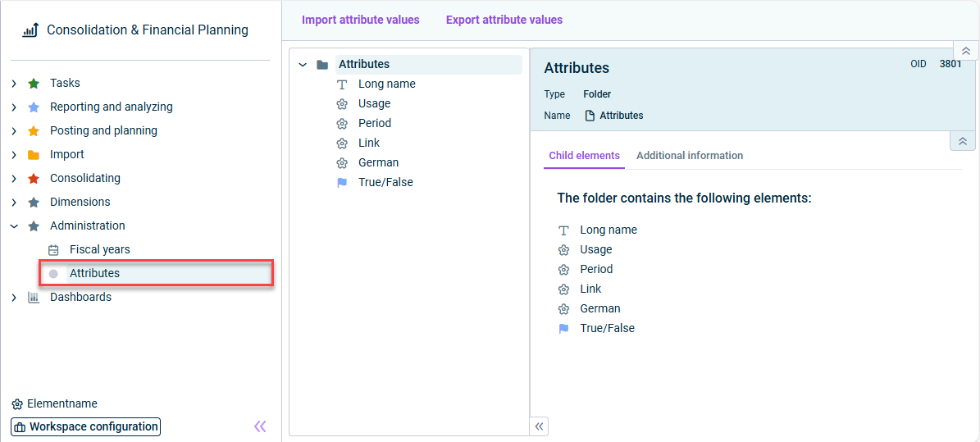The height and width of the screenshot is (442, 980).
Task: Open Workspace configuration
Action: pos(85,427)
